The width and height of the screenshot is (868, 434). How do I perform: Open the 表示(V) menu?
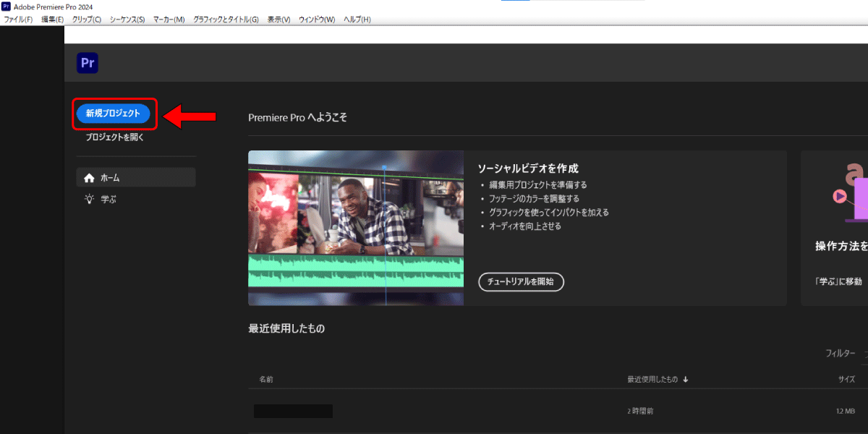(278, 19)
